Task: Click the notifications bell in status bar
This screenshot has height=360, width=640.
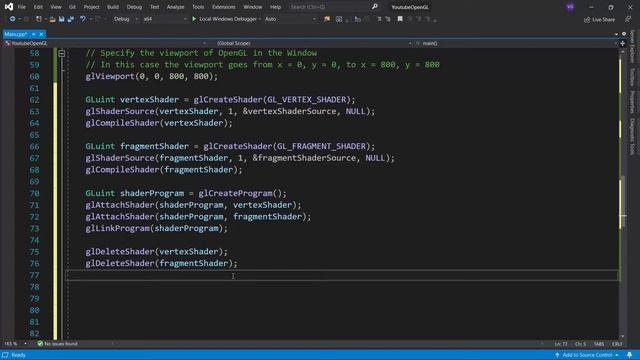Action: click(630, 355)
